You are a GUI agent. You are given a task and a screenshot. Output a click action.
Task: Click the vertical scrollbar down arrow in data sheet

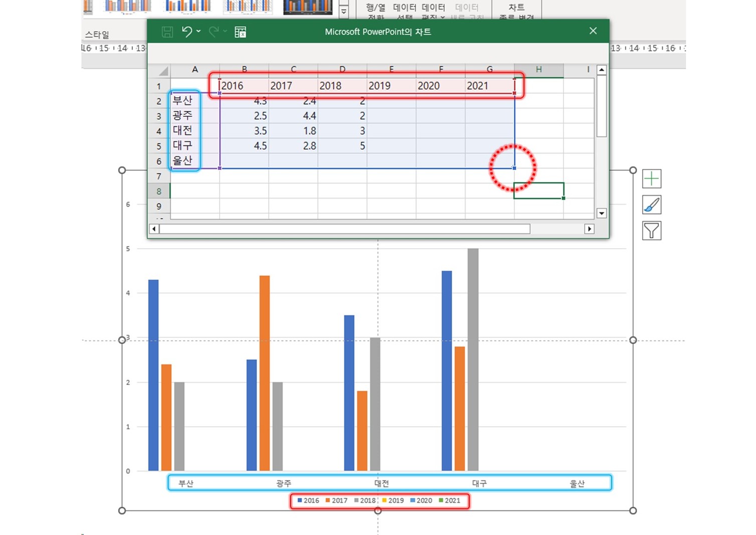tap(602, 213)
